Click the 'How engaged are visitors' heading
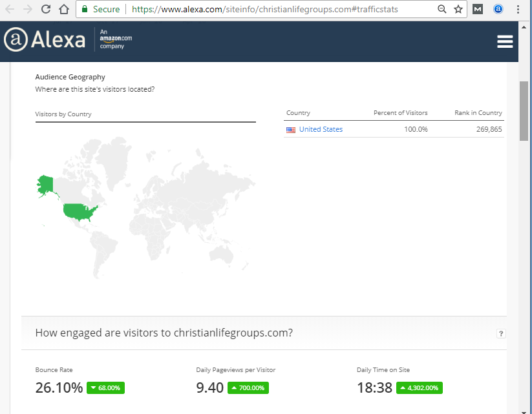 (164, 333)
